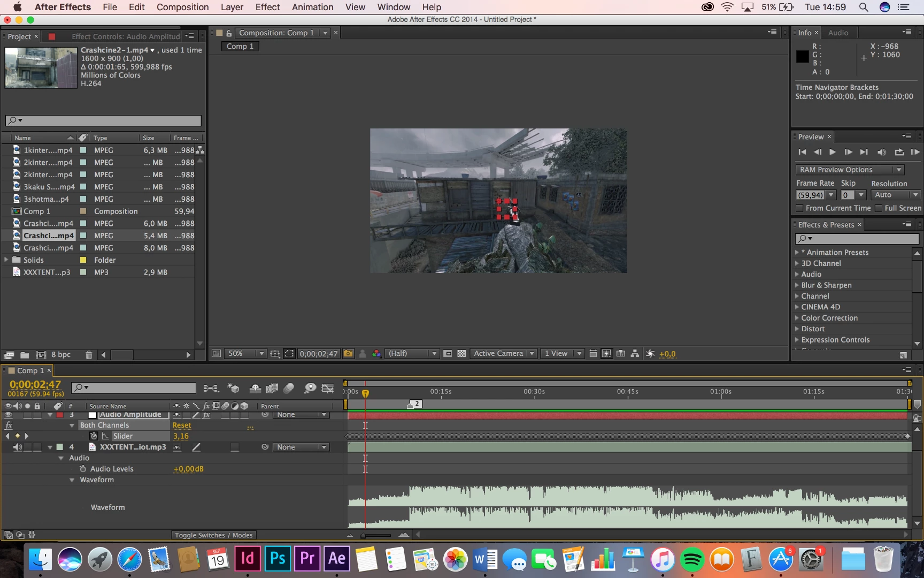Open Parent dropdown for XXXTENT mp3 layer
The image size is (924, 578).
(x=301, y=447)
